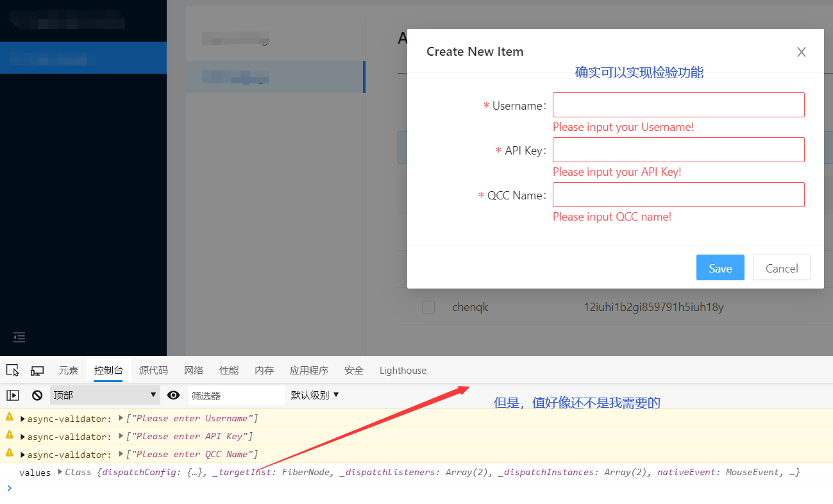Clear the console with the no-entry icon
Screen dimensions: 833x504
pos(37,395)
